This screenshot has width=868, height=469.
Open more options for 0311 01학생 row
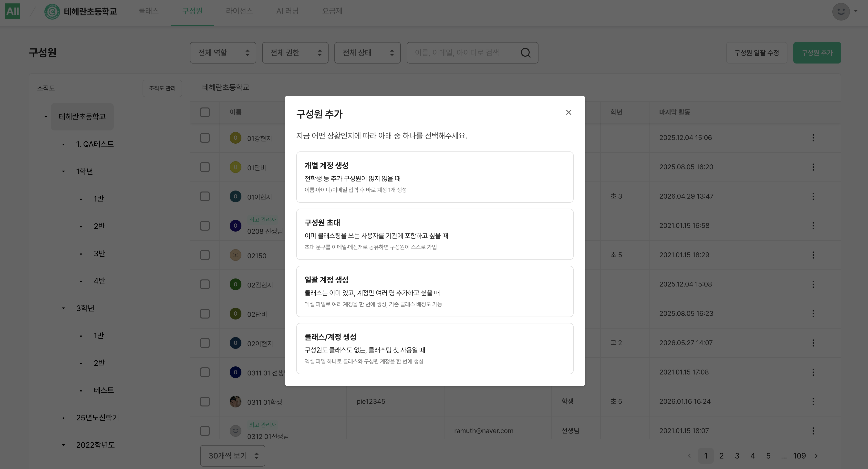pos(813,402)
